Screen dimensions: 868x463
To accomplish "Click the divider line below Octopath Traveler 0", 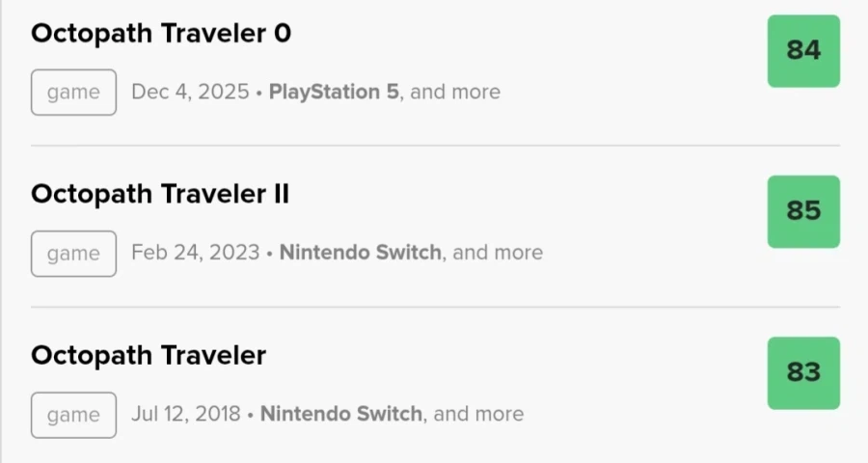I will tap(434, 146).
